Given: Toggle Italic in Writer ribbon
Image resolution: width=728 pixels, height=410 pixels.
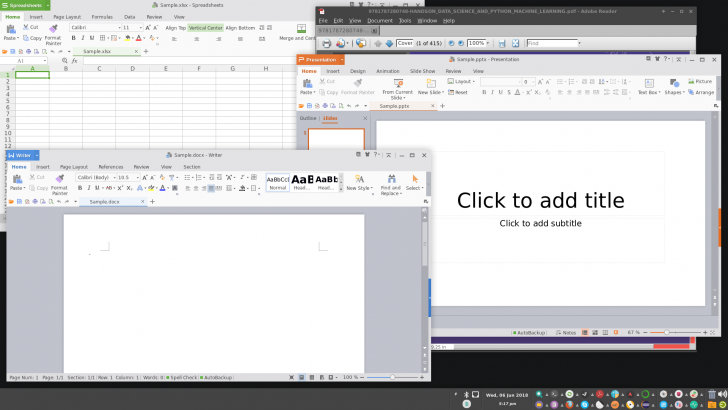Looking at the screenshot, I should [x=89, y=188].
